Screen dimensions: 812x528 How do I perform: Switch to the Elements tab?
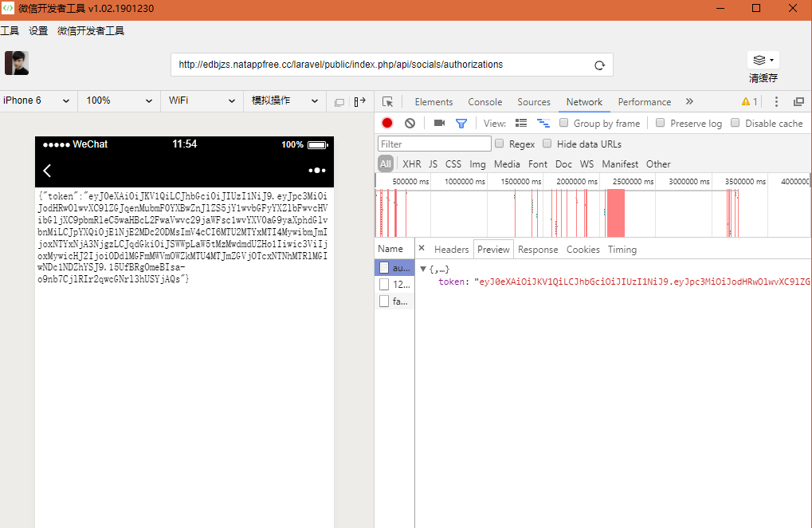433,102
